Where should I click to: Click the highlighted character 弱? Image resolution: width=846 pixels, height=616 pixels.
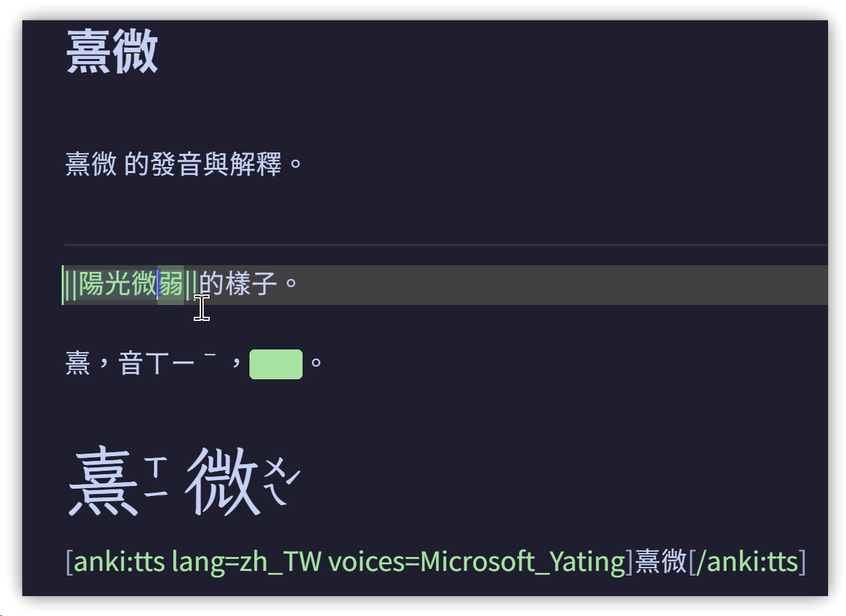171,285
